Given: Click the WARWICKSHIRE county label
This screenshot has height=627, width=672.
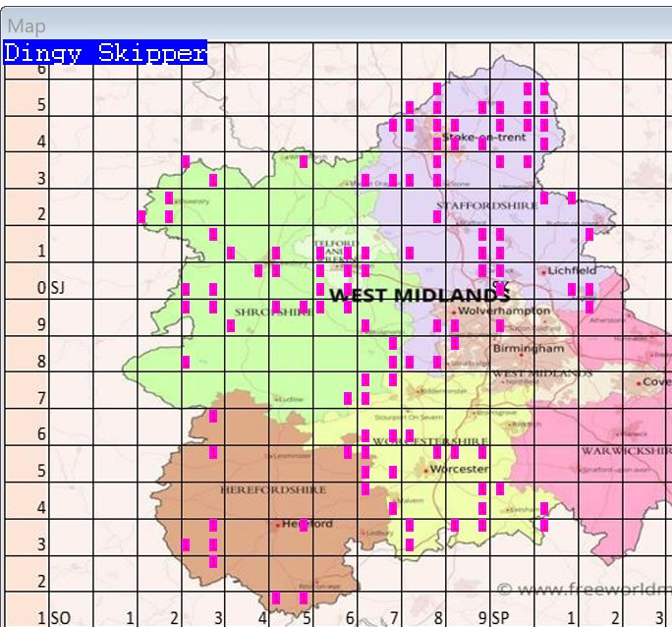Looking at the screenshot, I should pyautogui.click(x=624, y=451).
